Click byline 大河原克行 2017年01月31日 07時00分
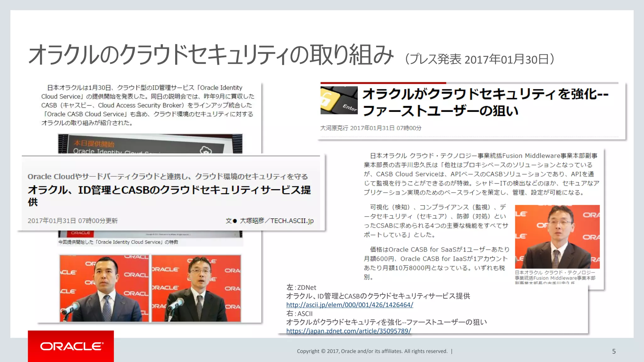The width and height of the screenshot is (644, 362). coord(371,128)
